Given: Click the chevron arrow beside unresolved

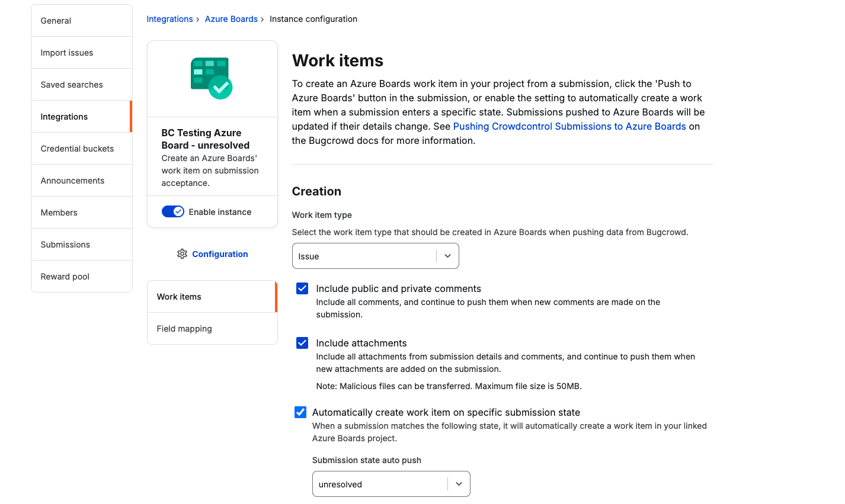Looking at the screenshot, I should point(459,484).
